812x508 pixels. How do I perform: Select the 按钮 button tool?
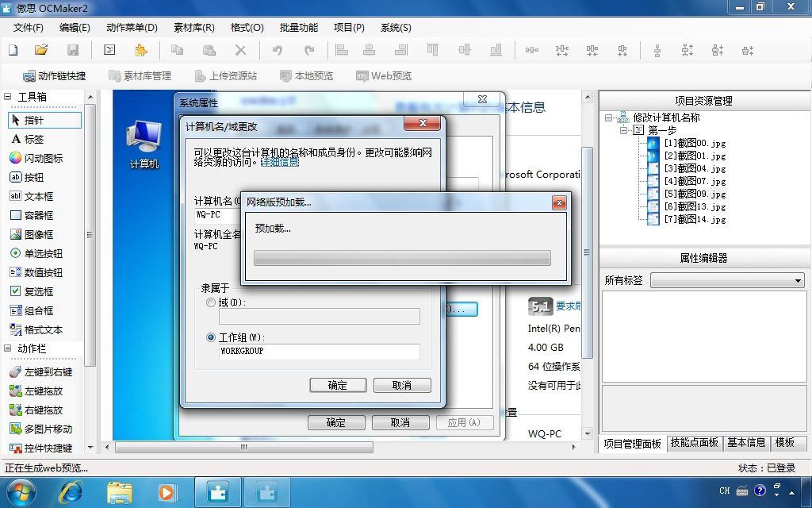point(27,177)
